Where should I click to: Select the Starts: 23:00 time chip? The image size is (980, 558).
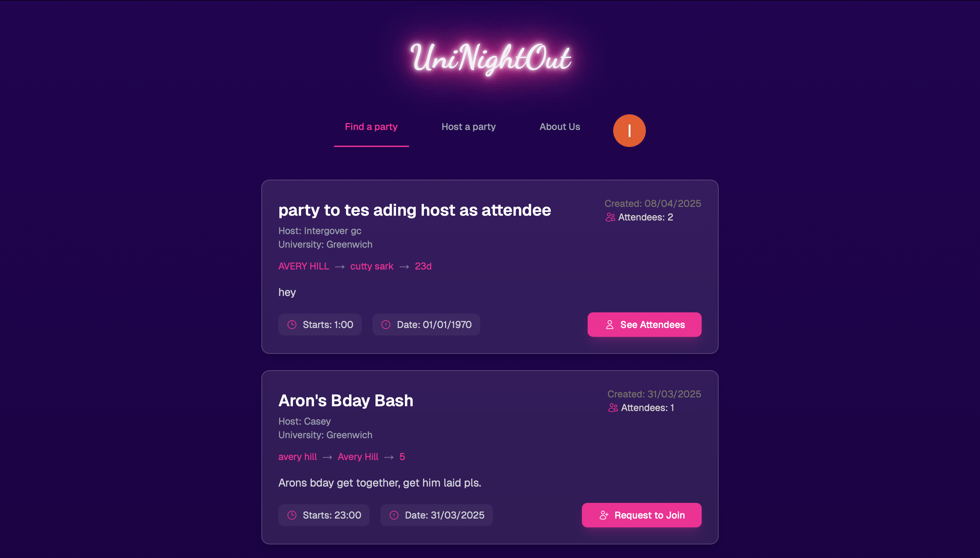pyautogui.click(x=324, y=515)
